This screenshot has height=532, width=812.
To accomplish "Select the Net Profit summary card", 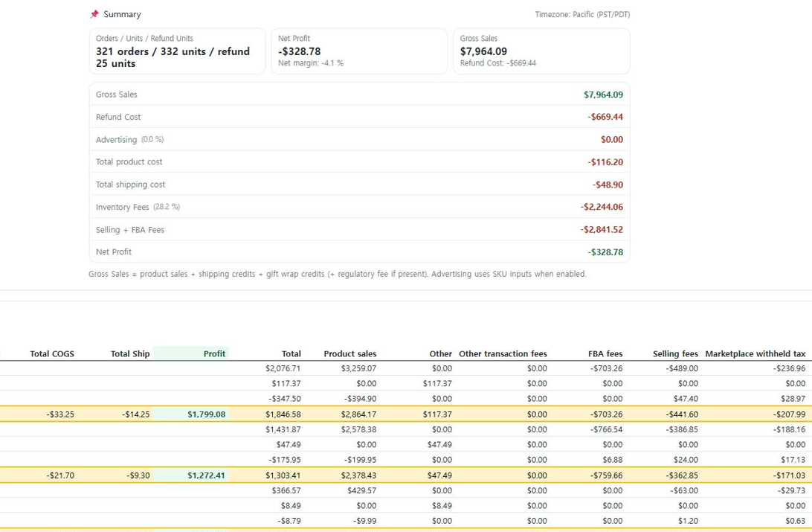I will (359, 51).
